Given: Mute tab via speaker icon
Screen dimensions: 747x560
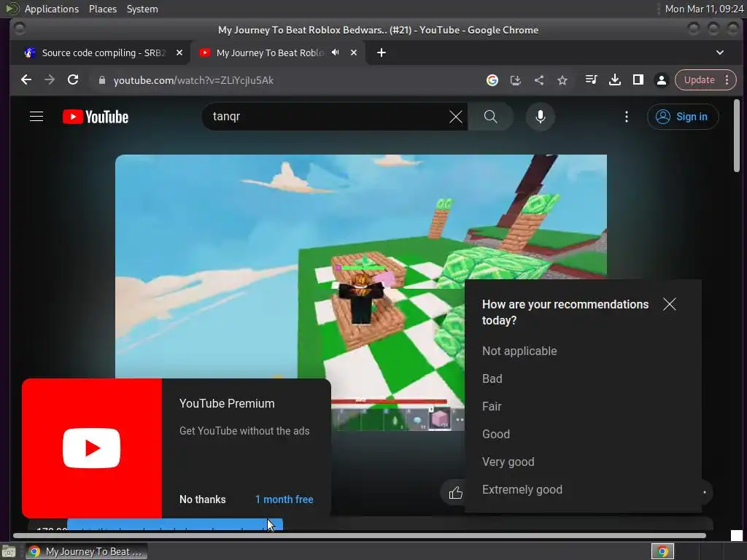Looking at the screenshot, I should coord(336,52).
